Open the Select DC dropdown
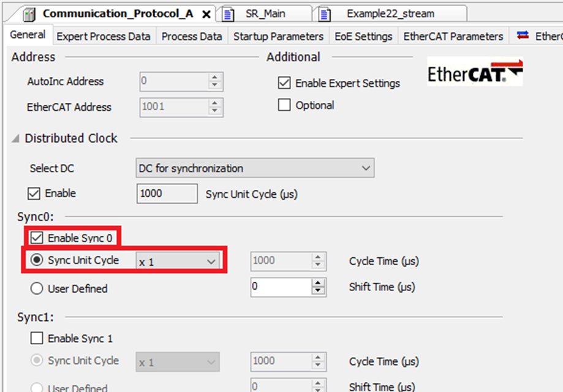This screenshot has width=563, height=392. tap(254, 168)
